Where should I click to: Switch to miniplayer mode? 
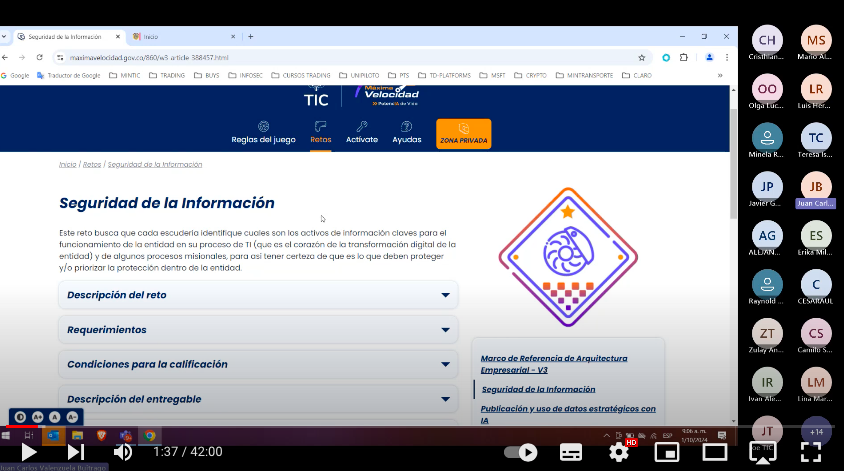pyautogui.click(x=667, y=452)
